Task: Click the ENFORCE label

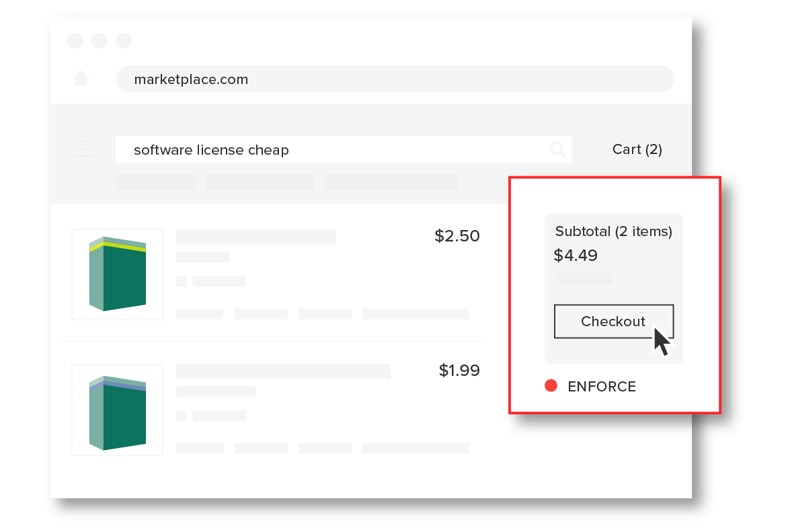Action: (602, 386)
